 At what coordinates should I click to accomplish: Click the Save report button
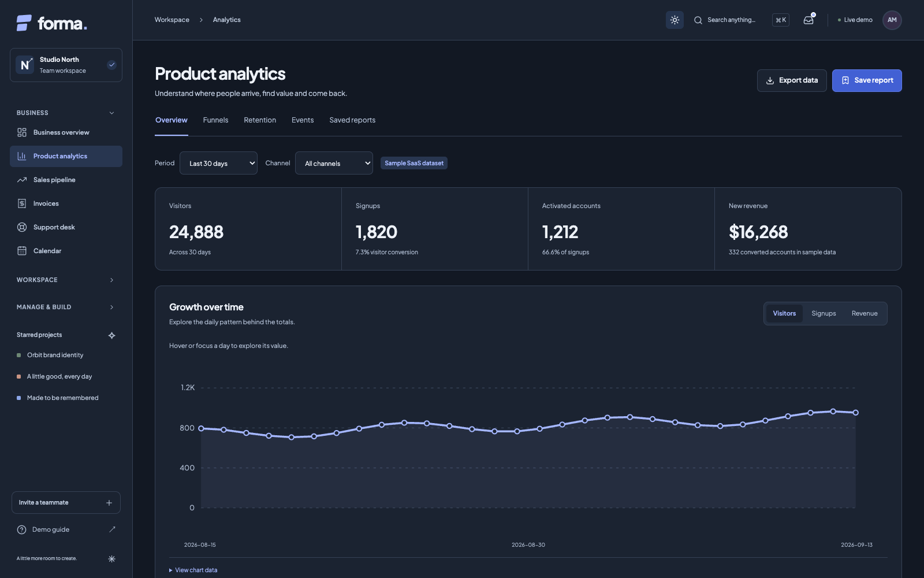pos(867,80)
